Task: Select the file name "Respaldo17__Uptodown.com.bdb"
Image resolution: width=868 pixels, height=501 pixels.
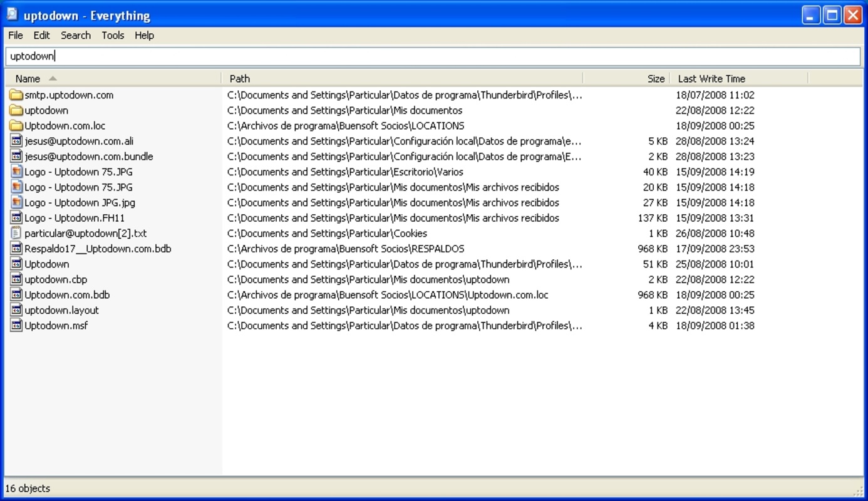Action: pyautogui.click(x=98, y=249)
